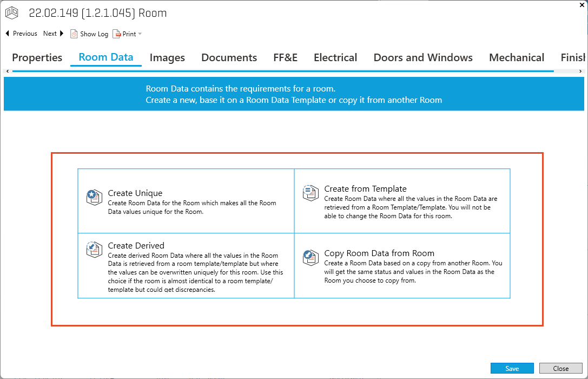Open the FF&E tab
This screenshot has width=588, height=379.
(285, 57)
